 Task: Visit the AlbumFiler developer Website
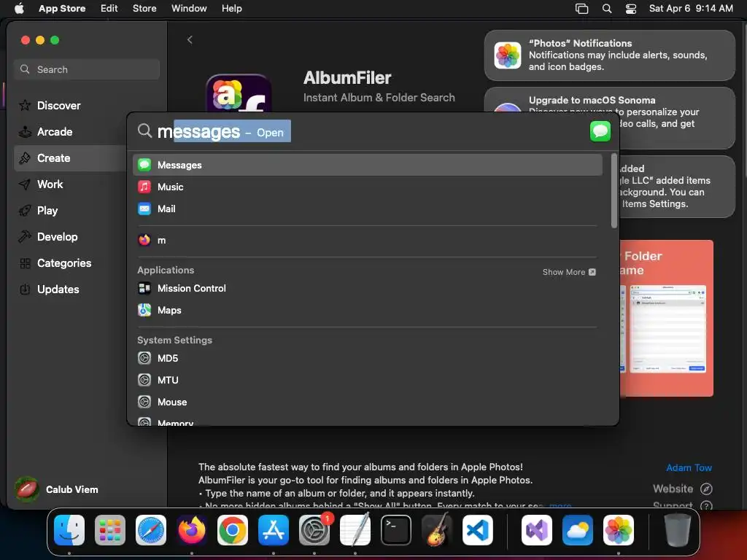point(682,489)
